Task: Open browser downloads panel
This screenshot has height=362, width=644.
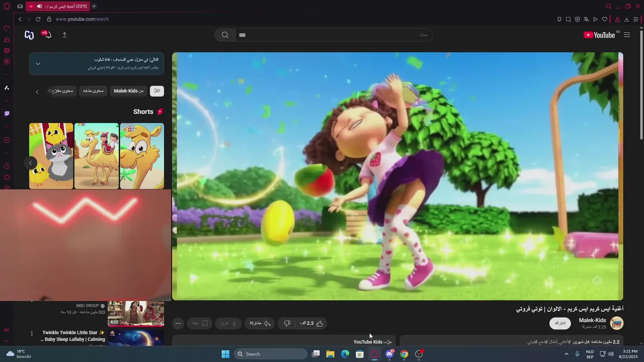Action: 626,19
